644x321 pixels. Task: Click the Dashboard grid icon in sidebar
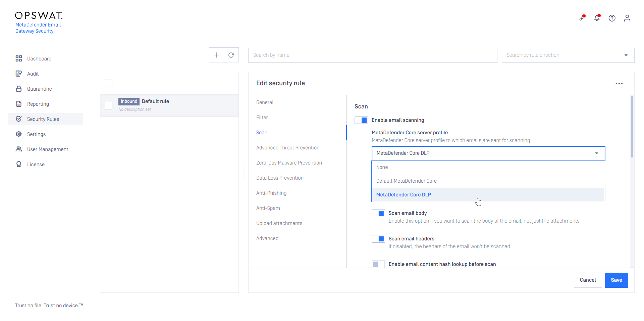19,59
